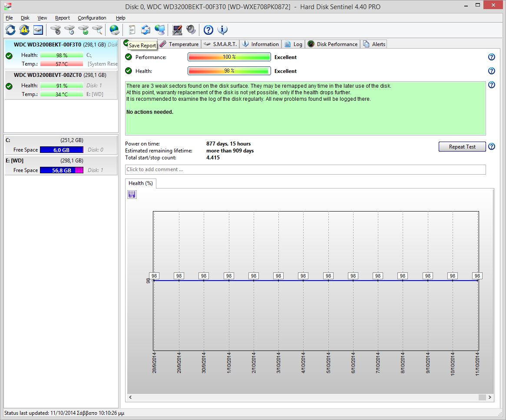Open configuration via monitor-and-screwdriver icon
Screen dimensions: 506x420
(x=177, y=30)
